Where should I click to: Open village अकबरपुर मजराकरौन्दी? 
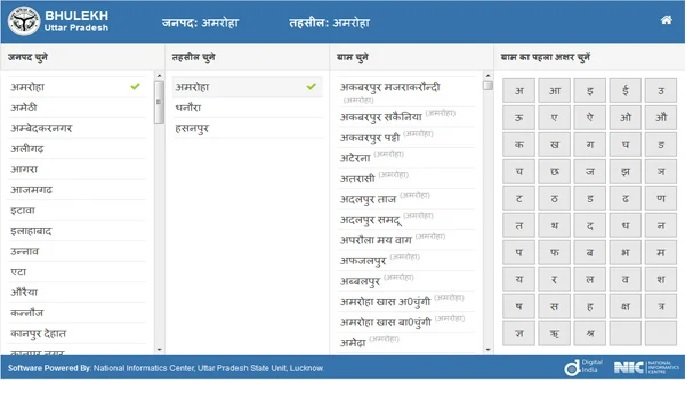pyautogui.click(x=405, y=92)
